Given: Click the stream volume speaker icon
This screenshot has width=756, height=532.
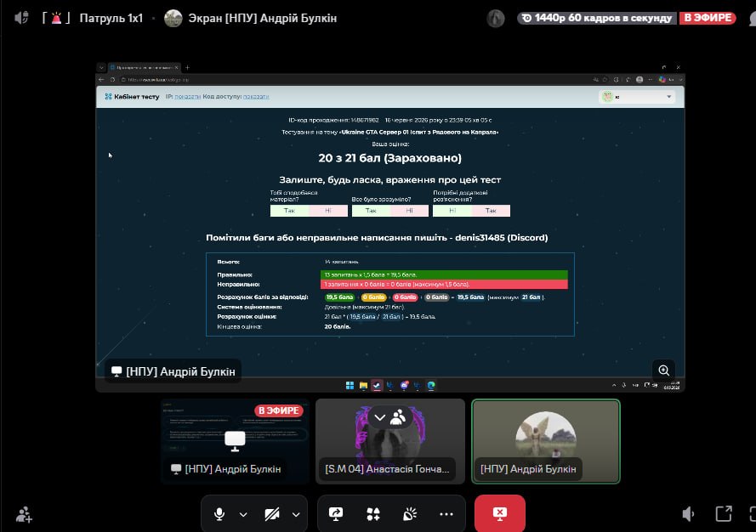Looking at the screenshot, I should [x=688, y=513].
